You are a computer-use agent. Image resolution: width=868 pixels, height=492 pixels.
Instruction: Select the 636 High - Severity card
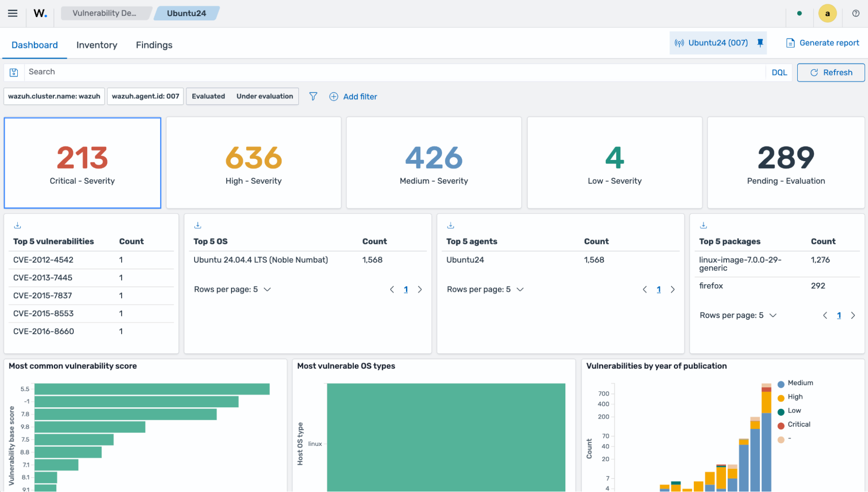point(254,163)
